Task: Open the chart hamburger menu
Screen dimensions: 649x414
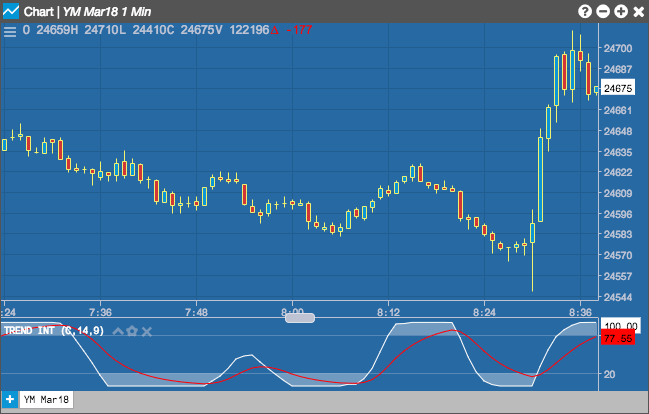Action: (10, 31)
